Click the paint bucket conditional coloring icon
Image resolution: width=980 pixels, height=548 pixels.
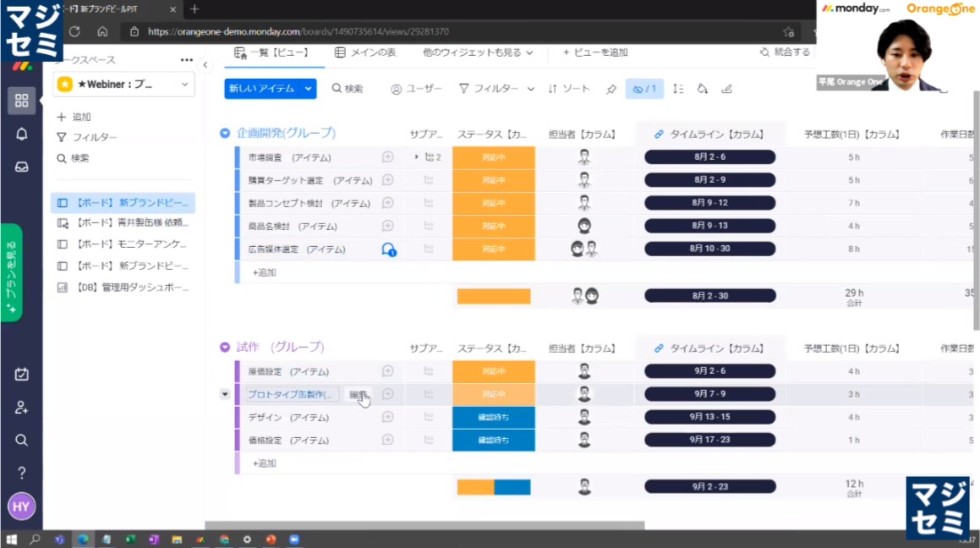702,89
